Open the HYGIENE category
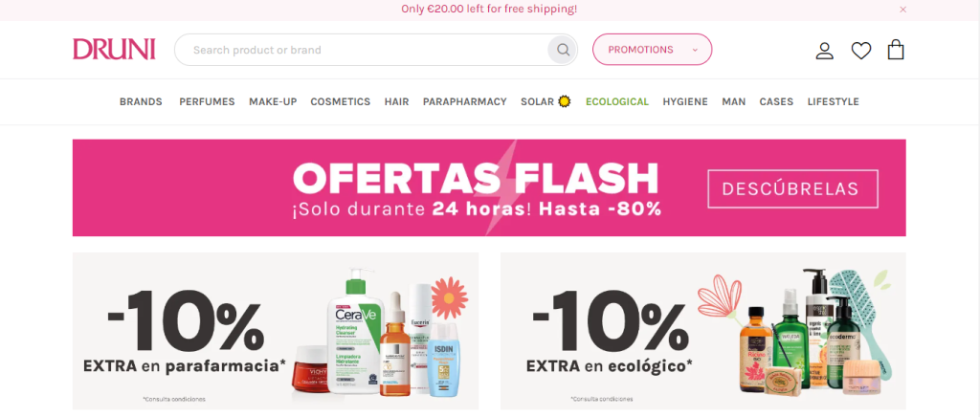 coord(685,101)
